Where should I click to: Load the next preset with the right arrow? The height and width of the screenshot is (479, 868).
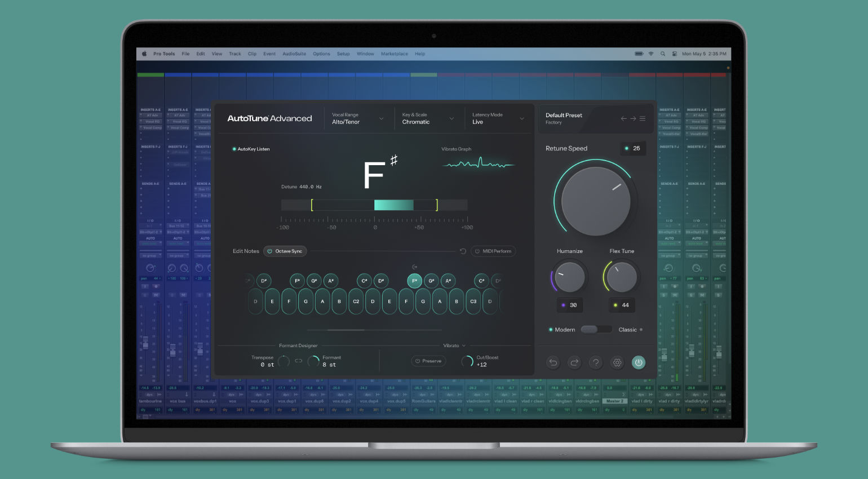[633, 118]
